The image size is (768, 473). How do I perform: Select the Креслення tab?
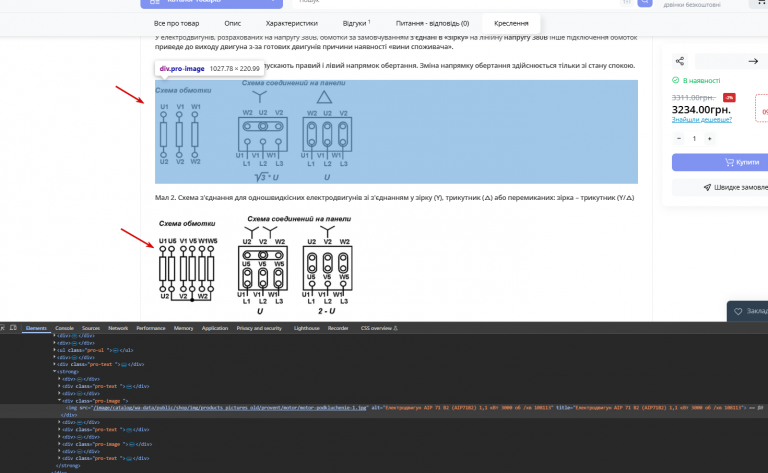pos(511,23)
